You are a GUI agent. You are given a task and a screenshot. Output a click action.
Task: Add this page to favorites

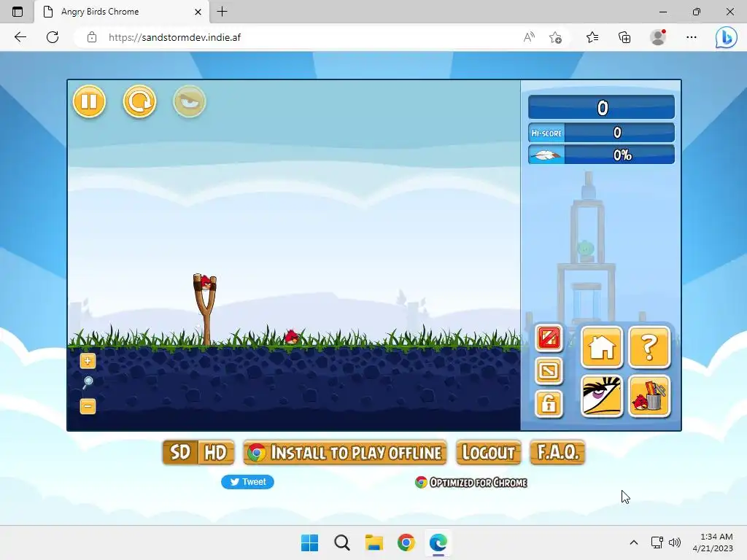pyautogui.click(x=555, y=37)
